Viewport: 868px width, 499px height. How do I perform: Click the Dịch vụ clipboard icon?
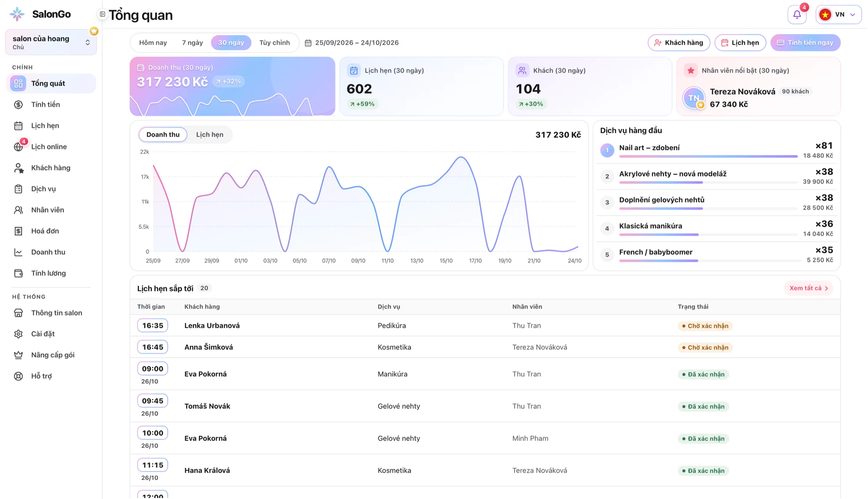point(18,189)
